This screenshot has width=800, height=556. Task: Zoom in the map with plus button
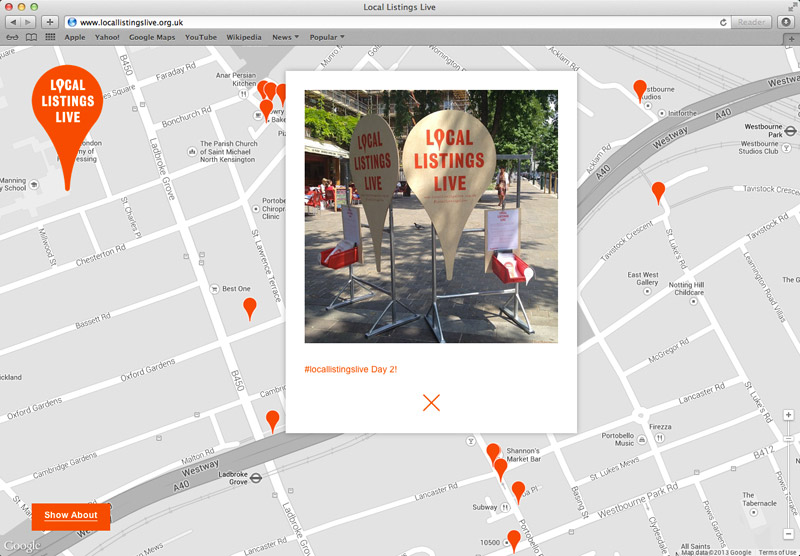[x=788, y=415]
